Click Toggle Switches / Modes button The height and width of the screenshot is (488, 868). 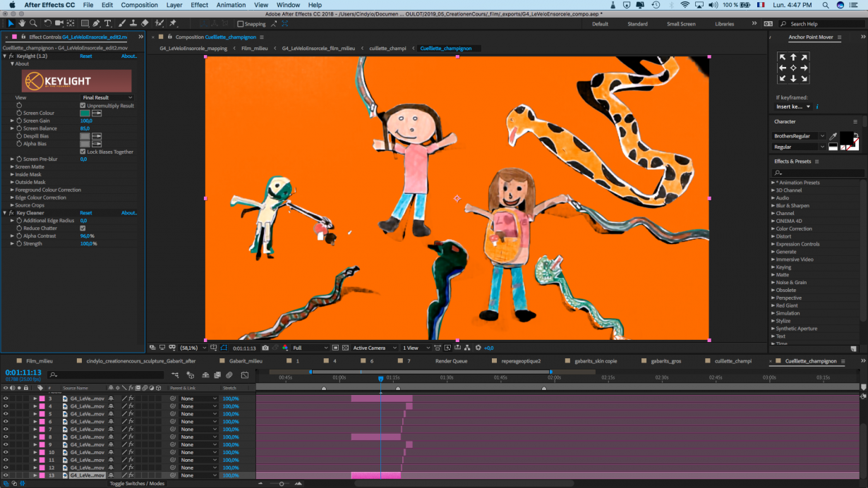pyautogui.click(x=137, y=483)
